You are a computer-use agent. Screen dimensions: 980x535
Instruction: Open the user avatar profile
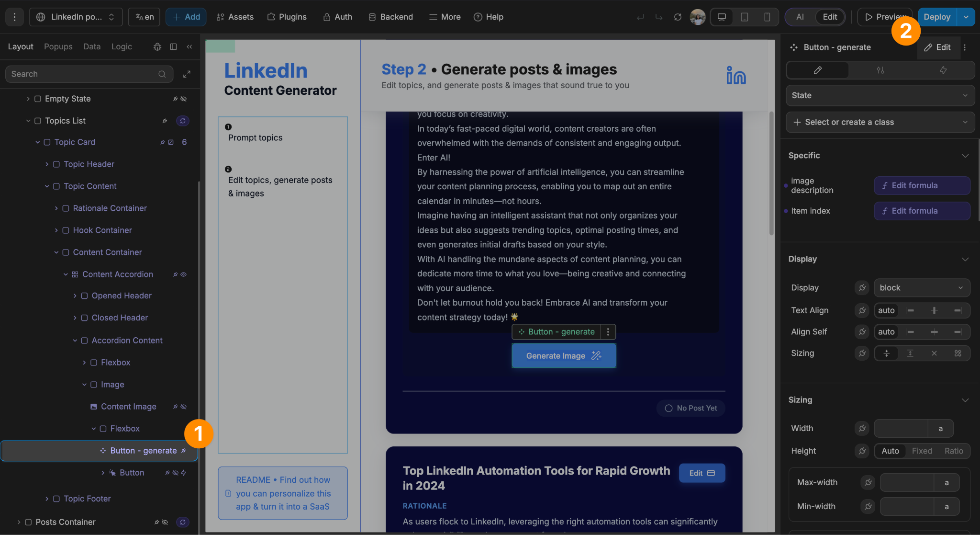click(x=697, y=17)
